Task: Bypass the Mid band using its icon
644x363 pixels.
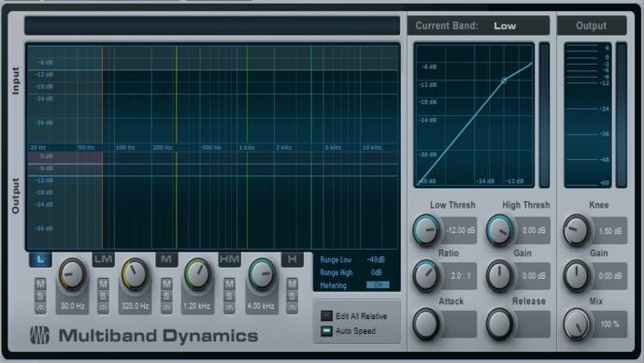Action: (x=166, y=308)
